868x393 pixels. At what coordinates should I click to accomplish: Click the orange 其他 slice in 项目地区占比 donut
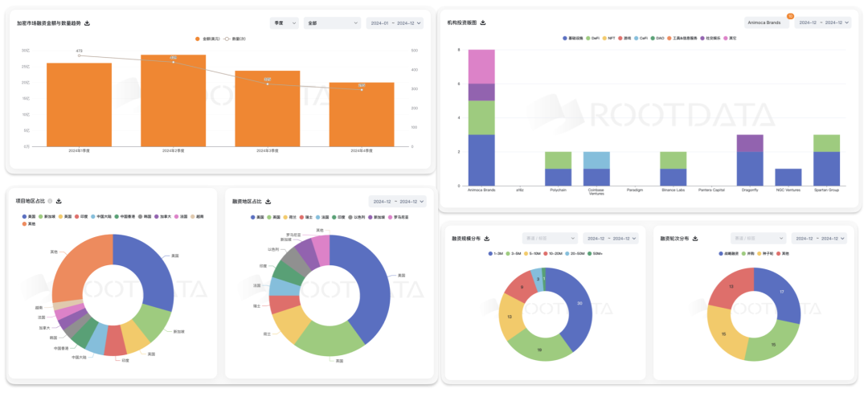(x=77, y=264)
